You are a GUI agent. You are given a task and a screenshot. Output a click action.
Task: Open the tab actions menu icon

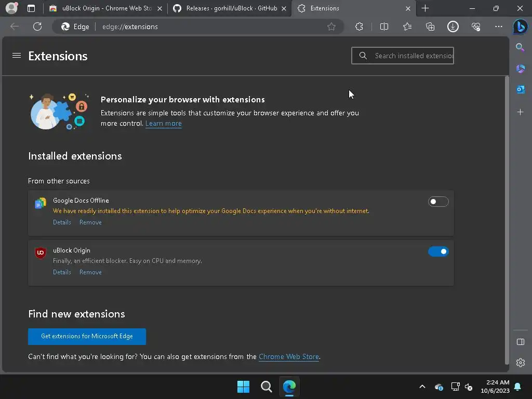pos(31,8)
